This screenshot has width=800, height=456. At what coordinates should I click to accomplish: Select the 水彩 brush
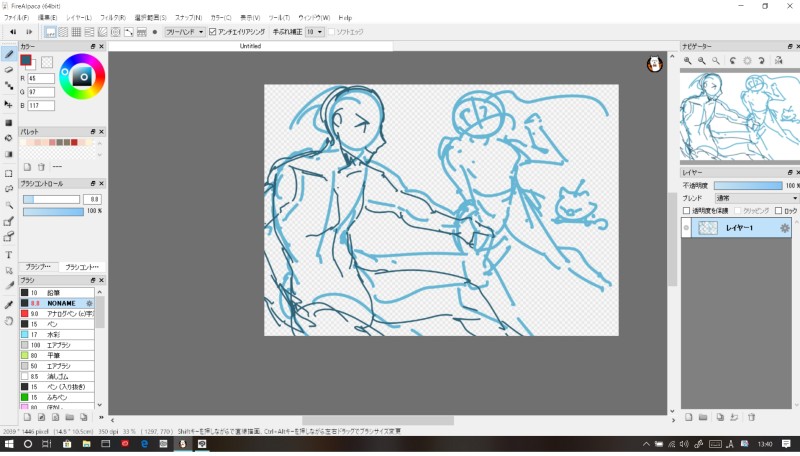point(57,335)
